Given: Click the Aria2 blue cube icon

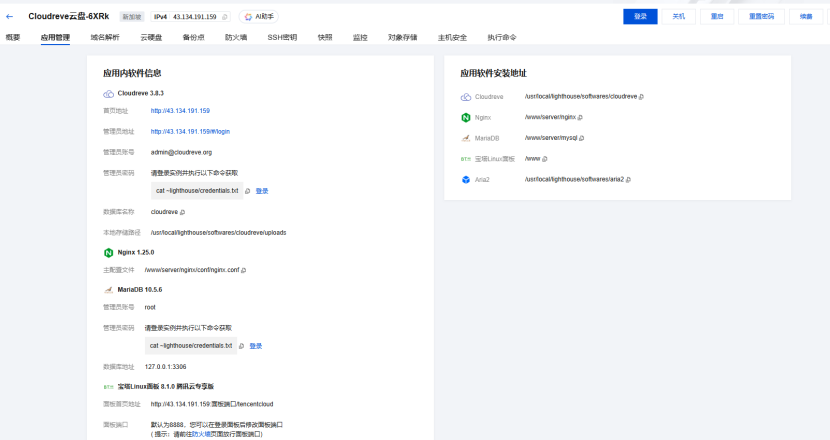Looking at the screenshot, I should [x=466, y=179].
